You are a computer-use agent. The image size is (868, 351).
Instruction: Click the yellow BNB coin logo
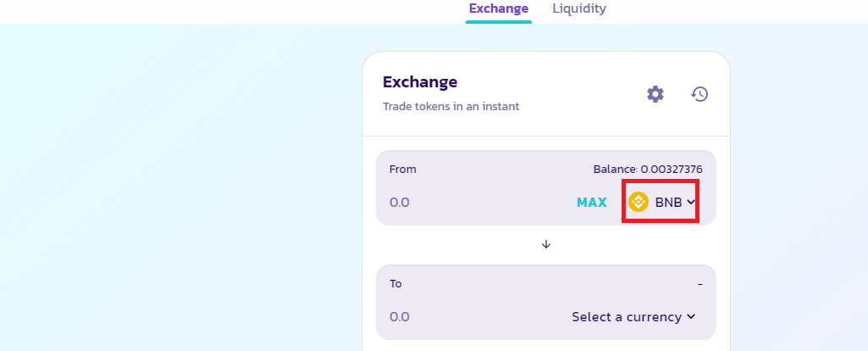point(639,202)
